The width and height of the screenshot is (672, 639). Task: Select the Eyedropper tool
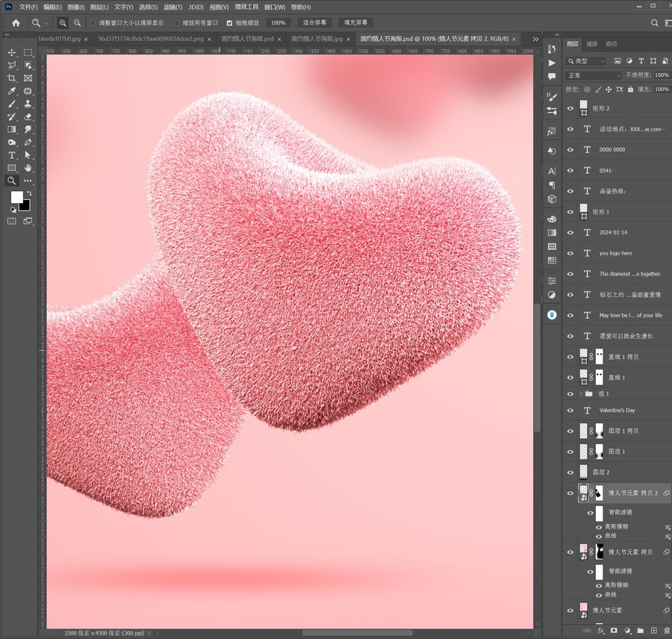11,91
